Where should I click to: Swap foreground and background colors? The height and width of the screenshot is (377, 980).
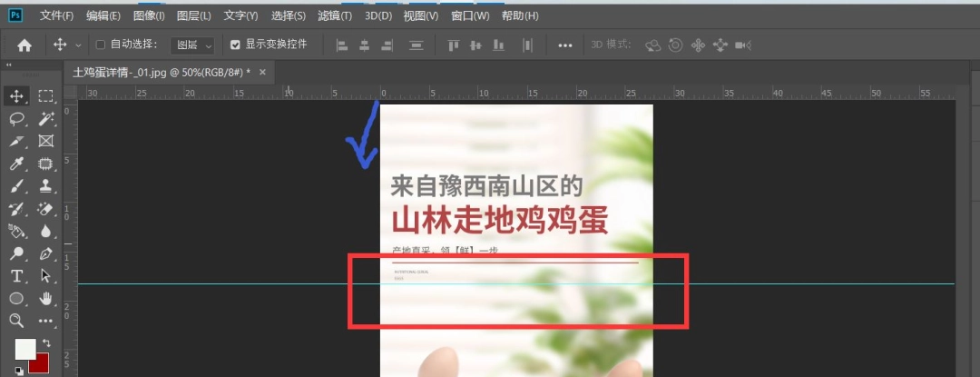(x=45, y=342)
